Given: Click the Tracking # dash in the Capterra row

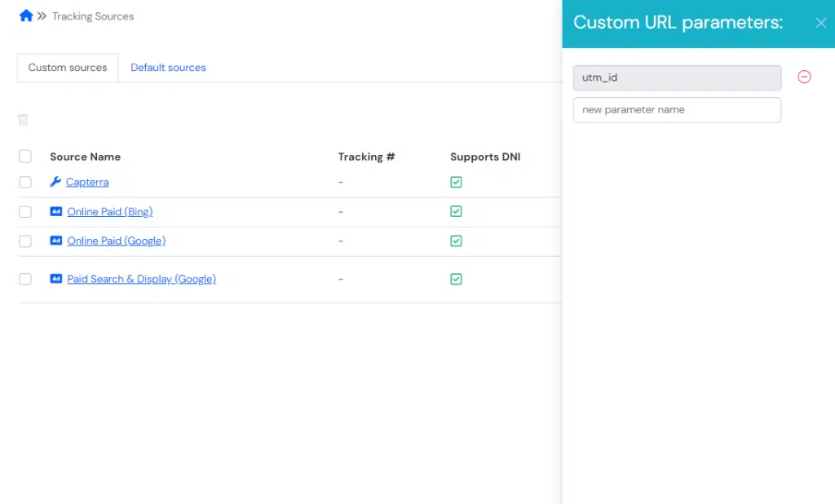Looking at the screenshot, I should coord(341,182).
